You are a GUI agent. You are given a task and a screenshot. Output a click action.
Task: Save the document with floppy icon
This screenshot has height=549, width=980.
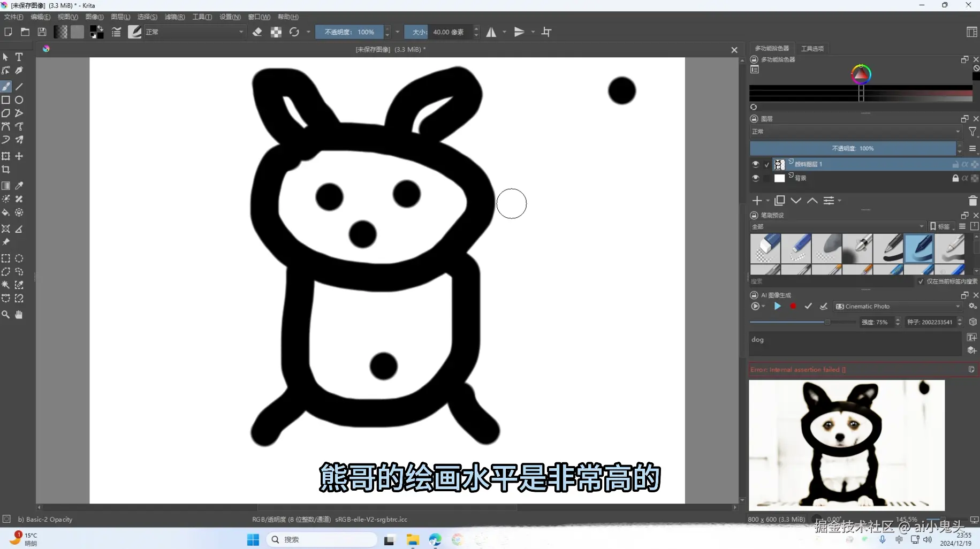tap(42, 32)
